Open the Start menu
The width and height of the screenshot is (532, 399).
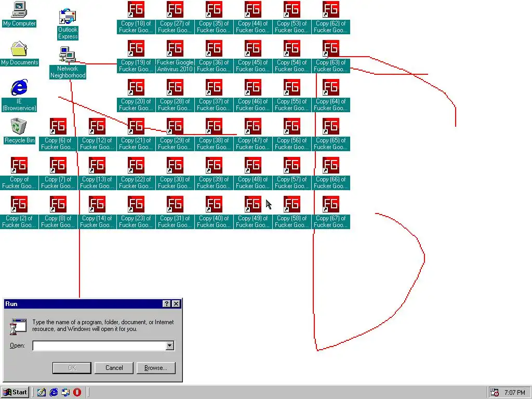pos(15,393)
